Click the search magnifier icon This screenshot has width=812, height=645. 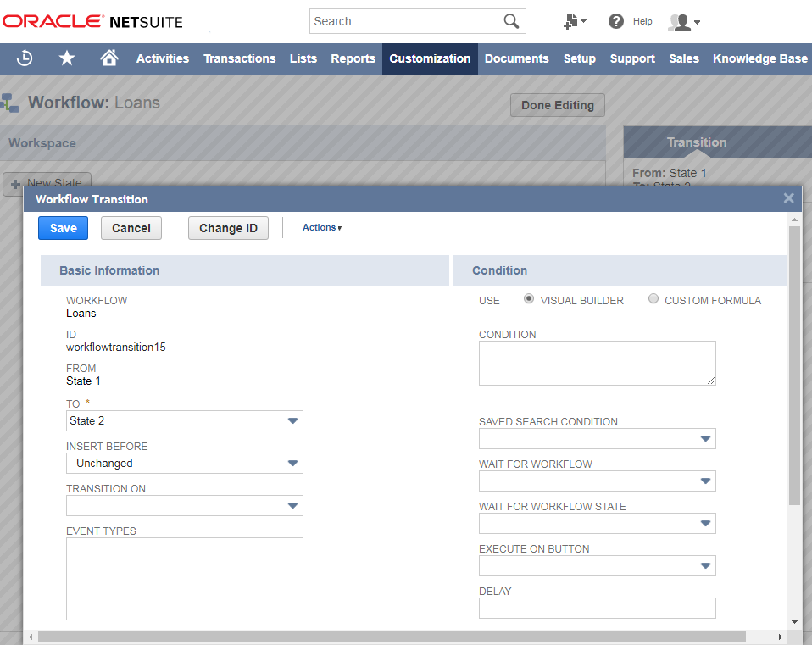click(x=510, y=20)
